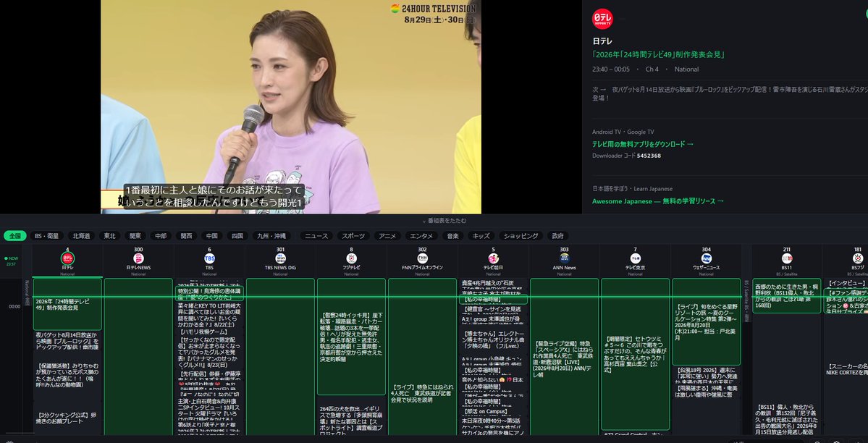This screenshot has width=868, height=443.
Task: Open 夜バゲット8月14日放送 program entry
Action: (67, 340)
